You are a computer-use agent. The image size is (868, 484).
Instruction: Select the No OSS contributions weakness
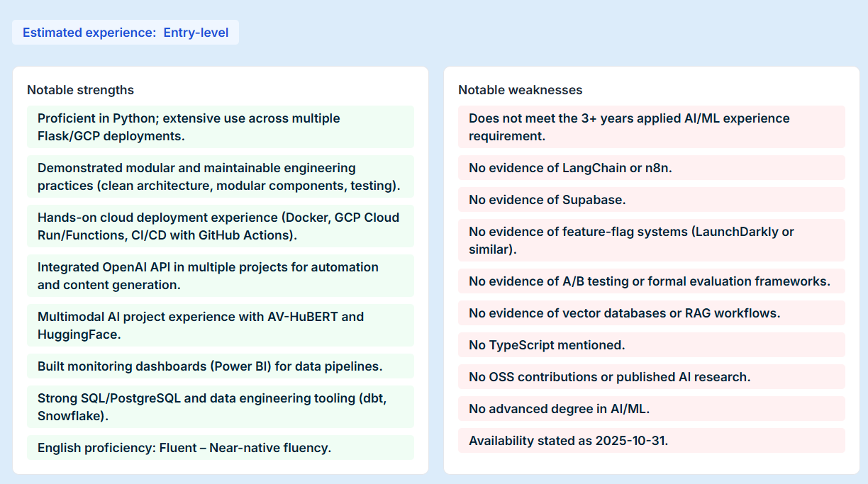(651, 377)
